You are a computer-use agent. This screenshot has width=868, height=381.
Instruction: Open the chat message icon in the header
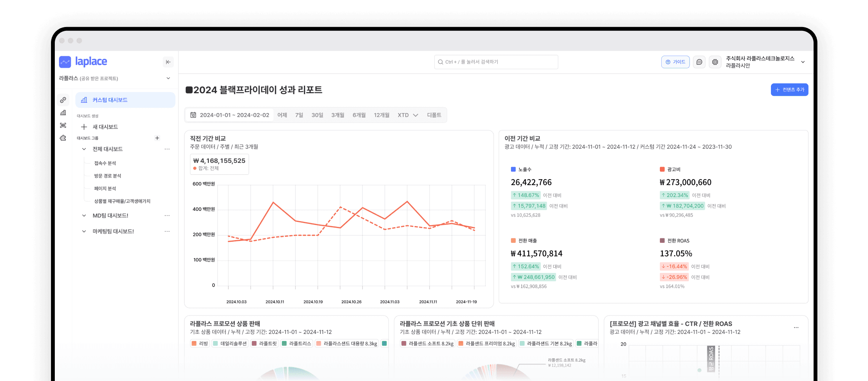point(699,62)
